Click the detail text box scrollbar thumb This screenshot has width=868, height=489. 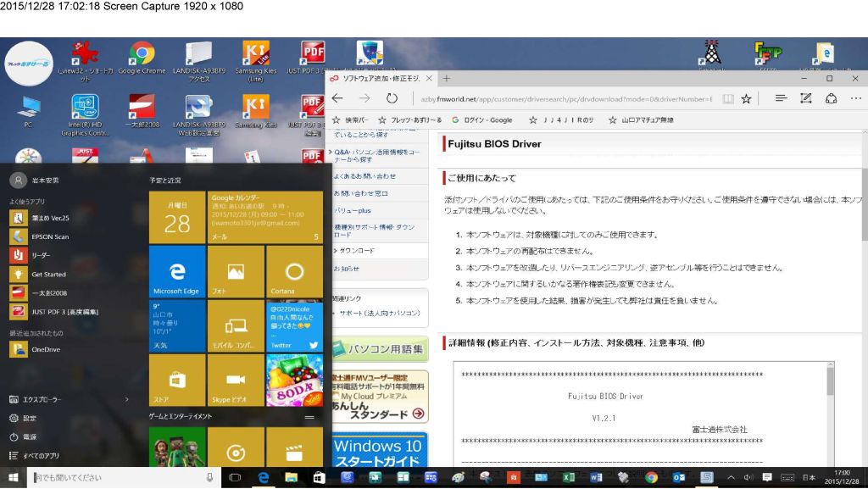(x=831, y=381)
